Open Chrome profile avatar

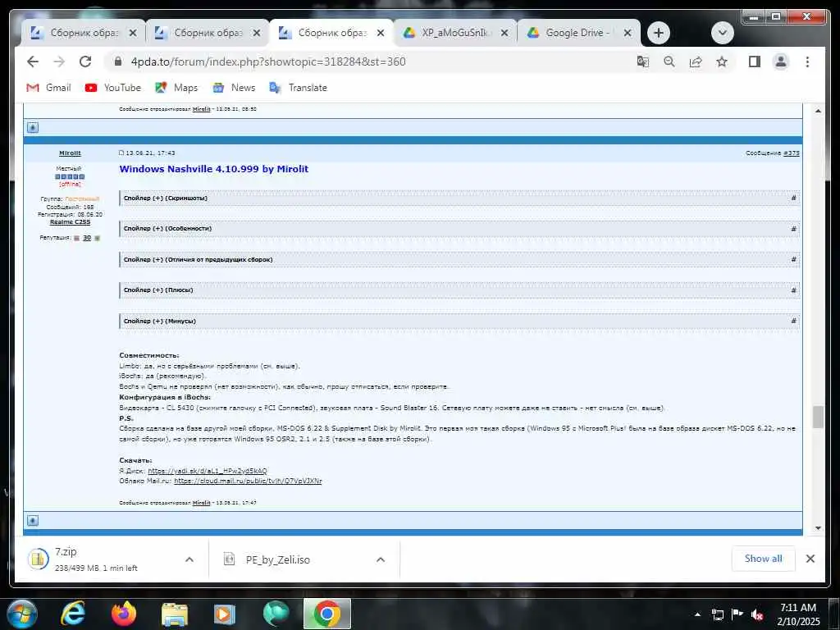coord(781,62)
